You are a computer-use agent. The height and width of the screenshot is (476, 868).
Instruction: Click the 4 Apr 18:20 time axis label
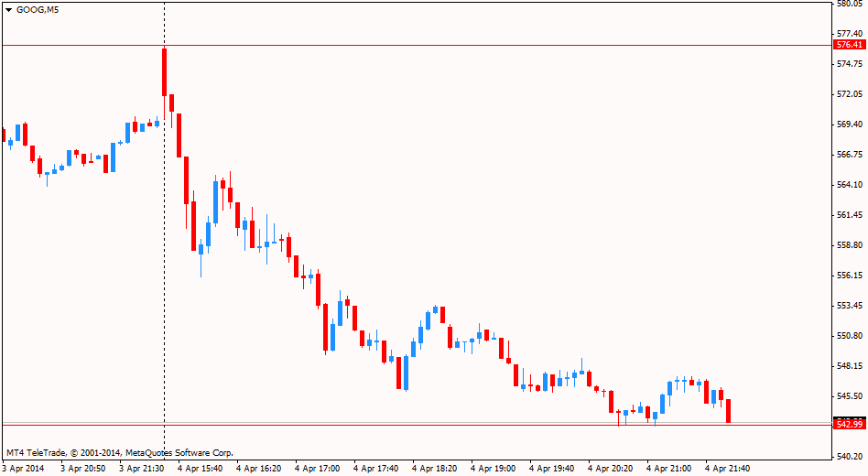point(435,469)
